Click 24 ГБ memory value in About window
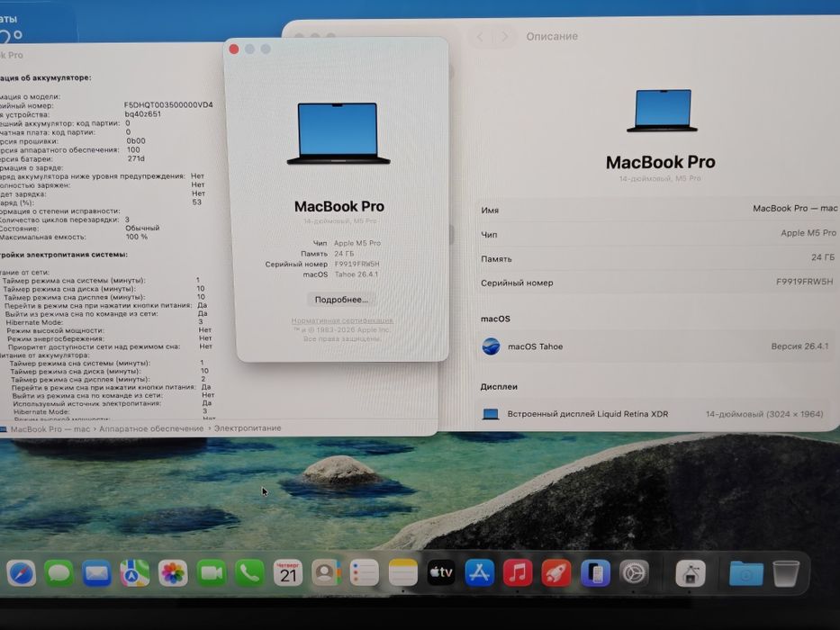 [344, 254]
